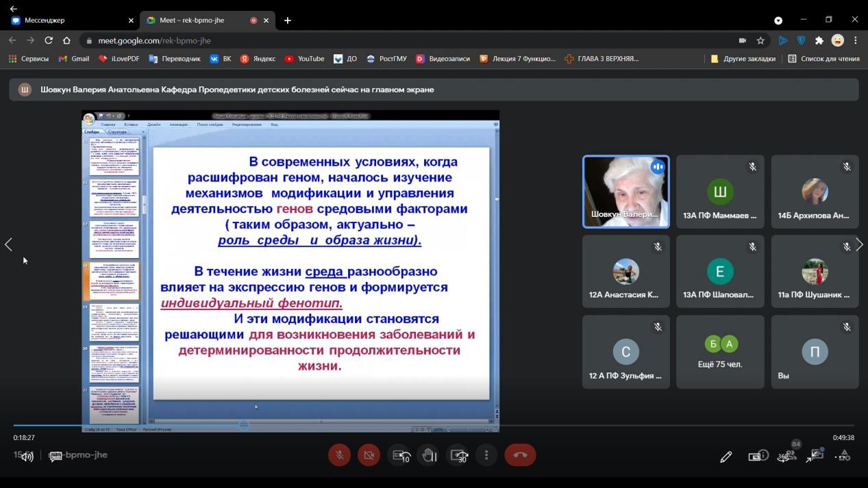Select Шовкун Валерия speaker video tile
The width and height of the screenshot is (868, 488).
[625, 192]
